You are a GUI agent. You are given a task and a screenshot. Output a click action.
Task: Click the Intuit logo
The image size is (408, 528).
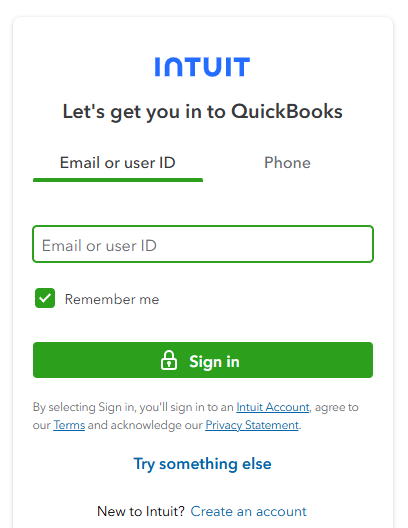click(x=202, y=67)
